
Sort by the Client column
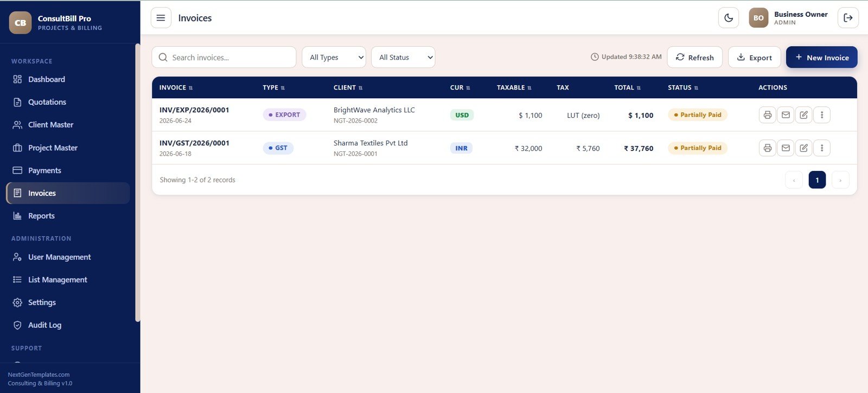coord(348,87)
